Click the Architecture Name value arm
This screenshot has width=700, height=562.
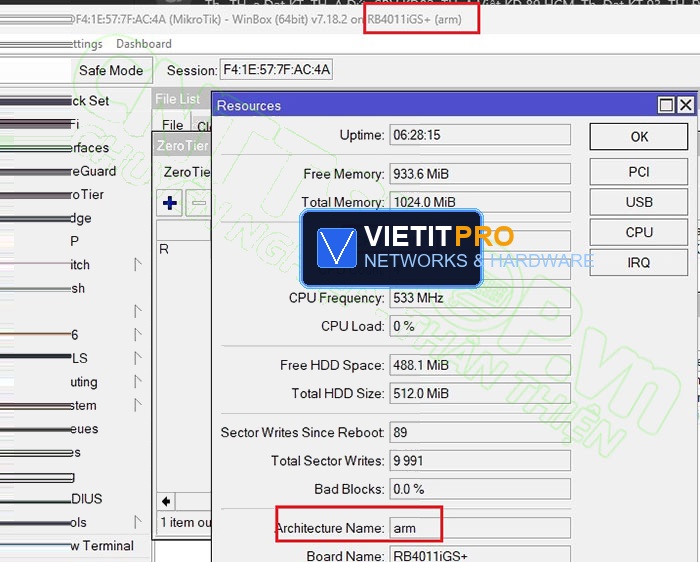coord(480,528)
